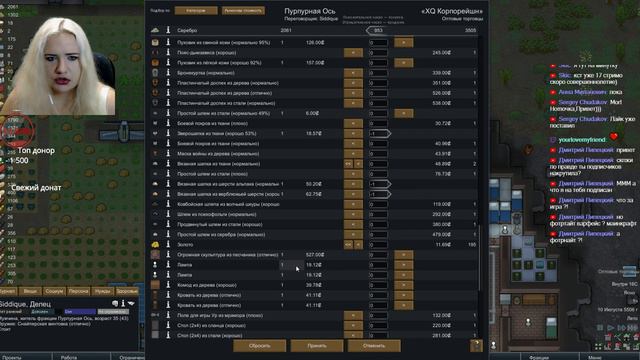The image size is (640, 360).
Task: Click the silver pile icon for Серебро
Action: tap(155, 30)
